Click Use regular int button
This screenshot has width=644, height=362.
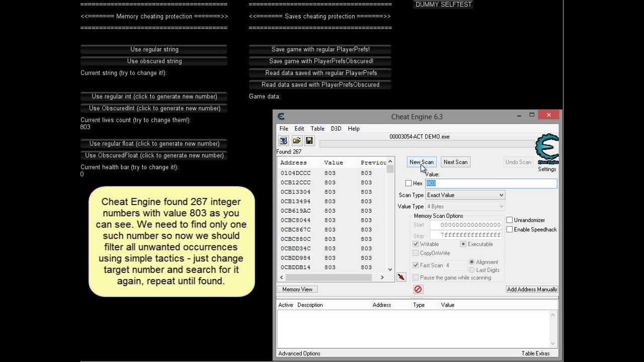point(154,97)
